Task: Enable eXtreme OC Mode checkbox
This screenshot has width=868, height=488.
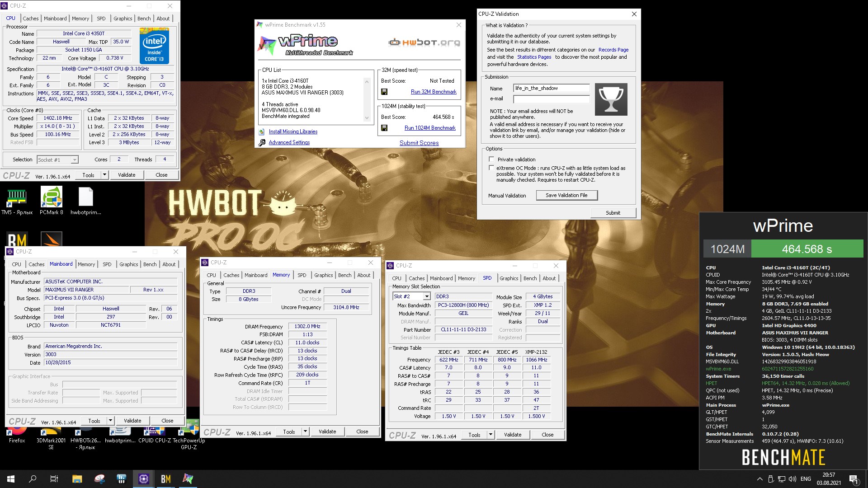Action: [491, 168]
